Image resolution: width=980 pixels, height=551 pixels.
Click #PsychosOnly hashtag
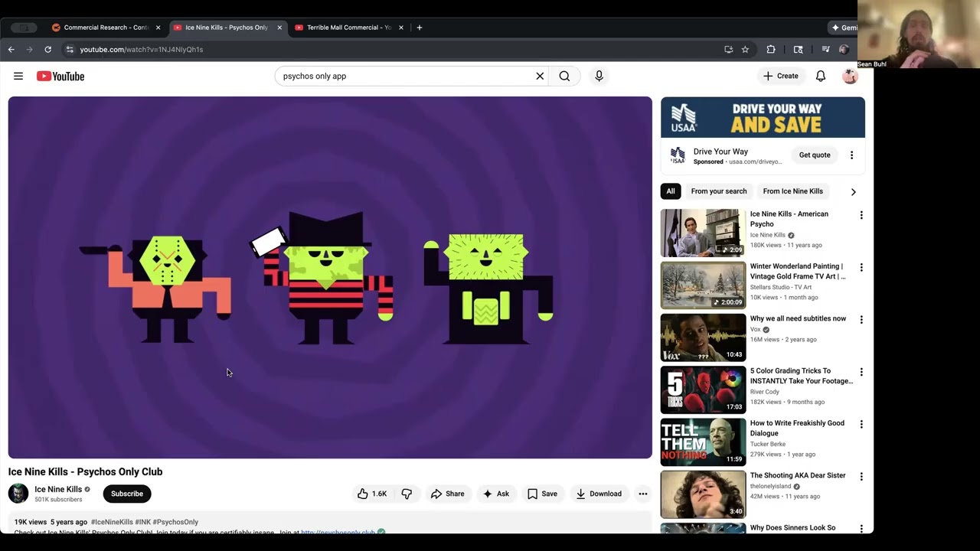point(175,522)
